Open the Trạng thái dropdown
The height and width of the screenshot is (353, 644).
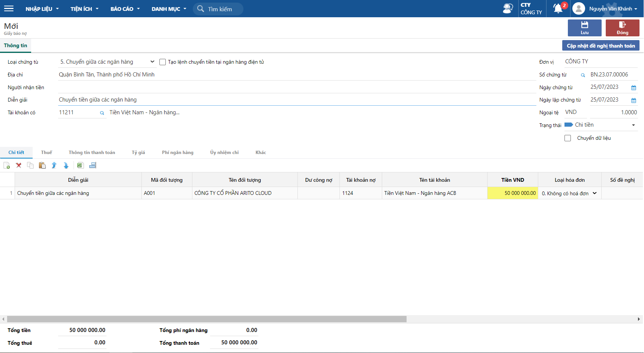point(633,125)
